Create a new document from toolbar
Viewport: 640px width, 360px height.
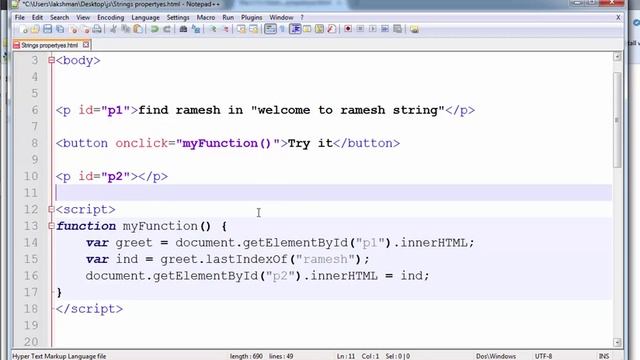point(23,29)
